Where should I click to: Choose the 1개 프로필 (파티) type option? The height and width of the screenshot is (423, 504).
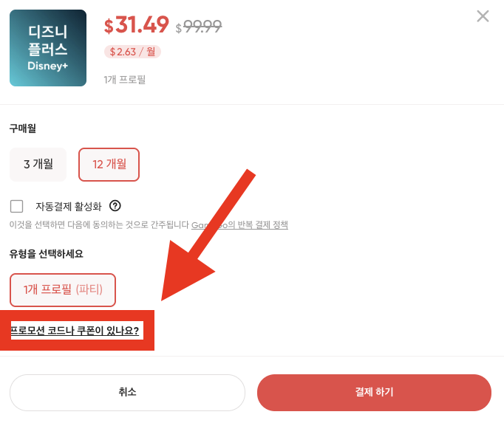(63, 289)
